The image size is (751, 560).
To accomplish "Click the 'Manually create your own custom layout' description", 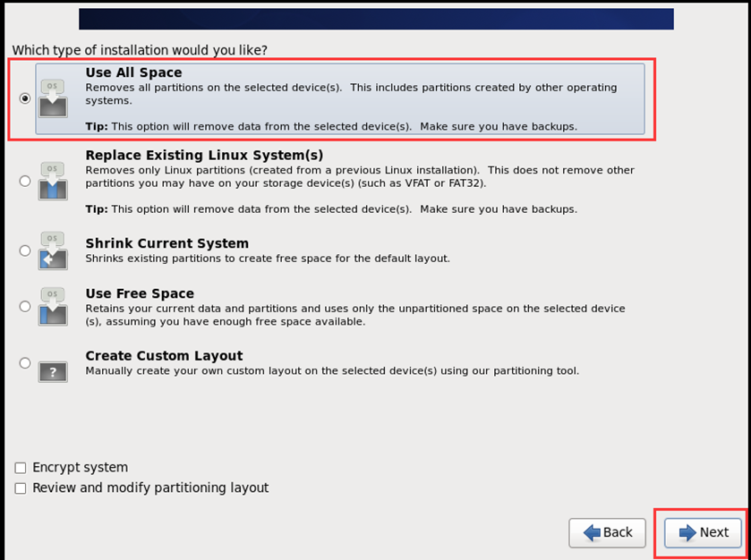I will point(332,371).
